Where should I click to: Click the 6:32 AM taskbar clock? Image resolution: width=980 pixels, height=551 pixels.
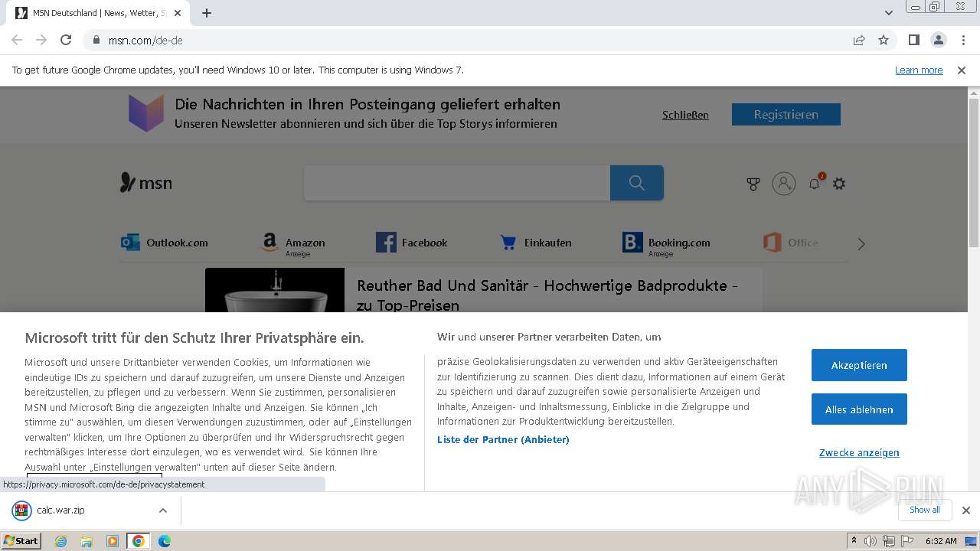pyautogui.click(x=941, y=541)
